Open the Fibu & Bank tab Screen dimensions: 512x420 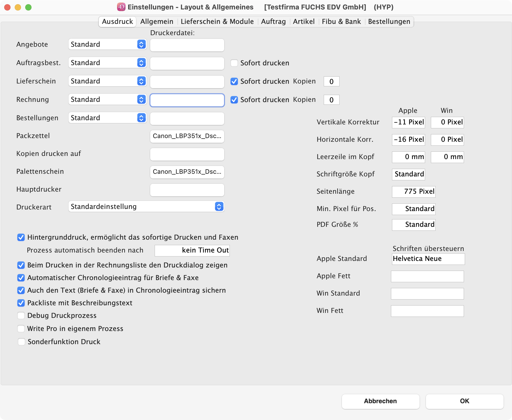click(341, 22)
